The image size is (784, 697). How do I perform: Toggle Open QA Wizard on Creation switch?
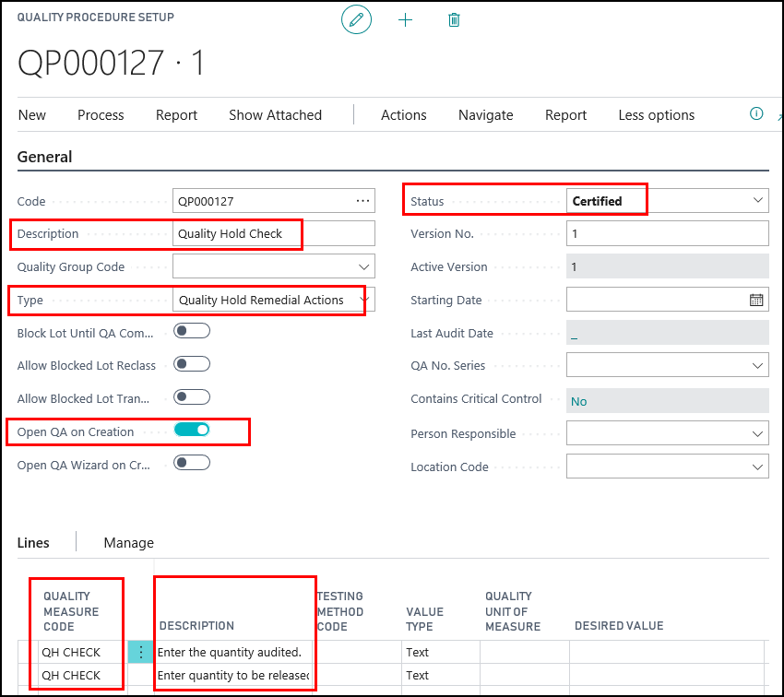coord(193,463)
